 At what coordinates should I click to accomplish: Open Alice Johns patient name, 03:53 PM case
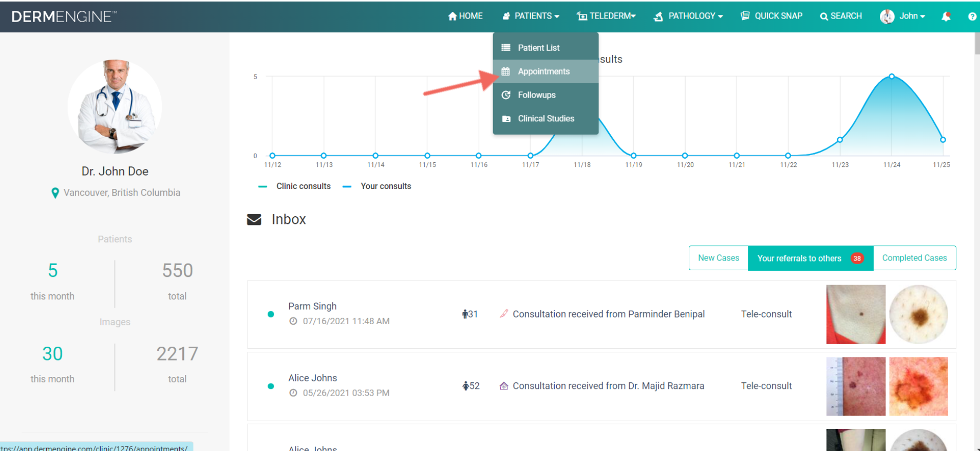312,378
